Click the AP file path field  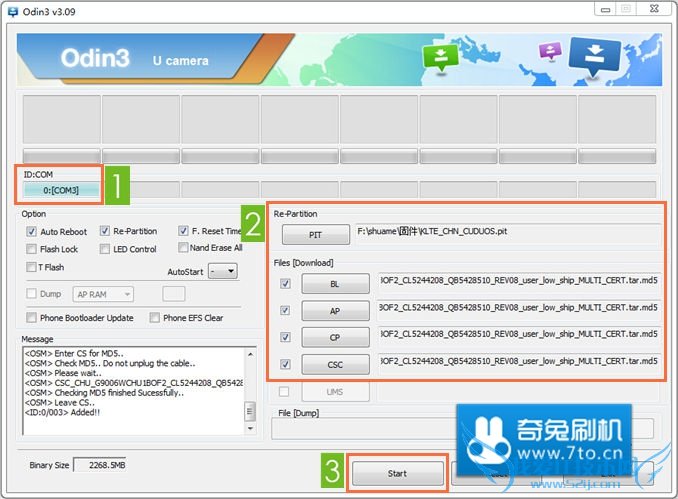point(519,310)
